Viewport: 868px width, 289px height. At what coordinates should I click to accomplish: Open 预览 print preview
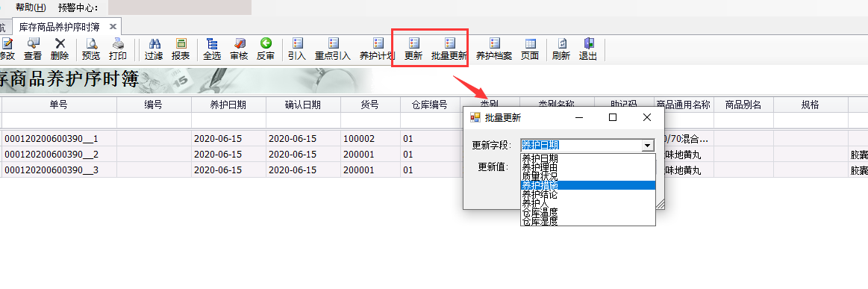coord(91,49)
